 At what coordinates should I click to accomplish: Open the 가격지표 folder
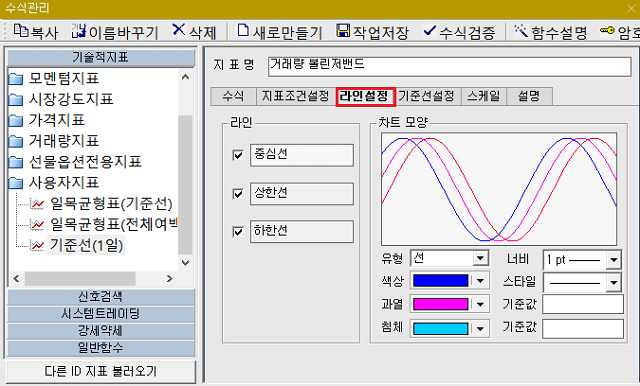47,120
